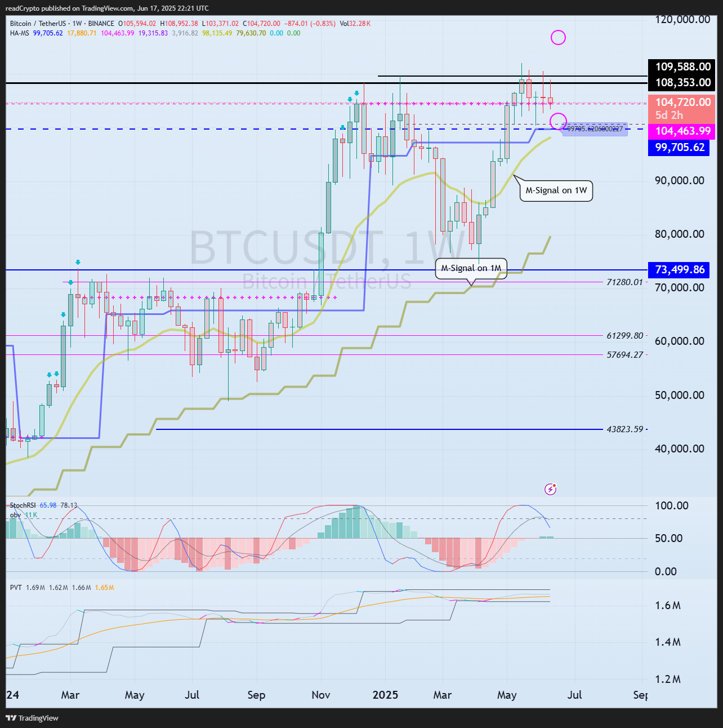The height and width of the screenshot is (728, 723).
Task: Click the obv indicator label
Action: (x=16, y=515)
